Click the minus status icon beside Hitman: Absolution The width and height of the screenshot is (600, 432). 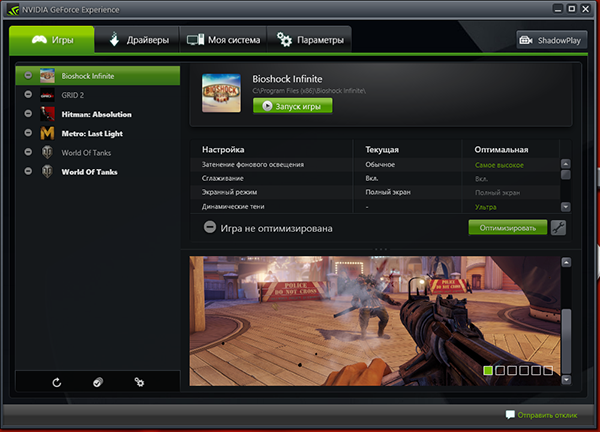pos(28,113)
